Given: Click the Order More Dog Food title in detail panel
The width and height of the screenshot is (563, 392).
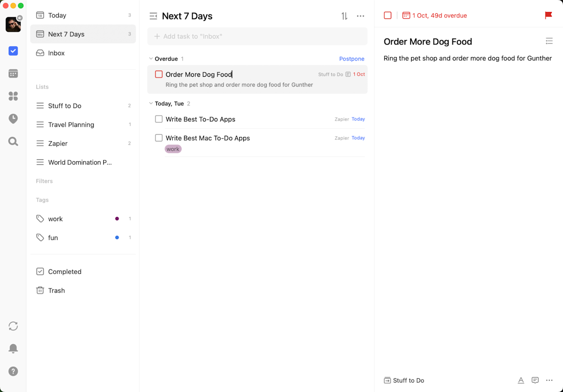Looking at the screenshot, I should click(427, 41).
